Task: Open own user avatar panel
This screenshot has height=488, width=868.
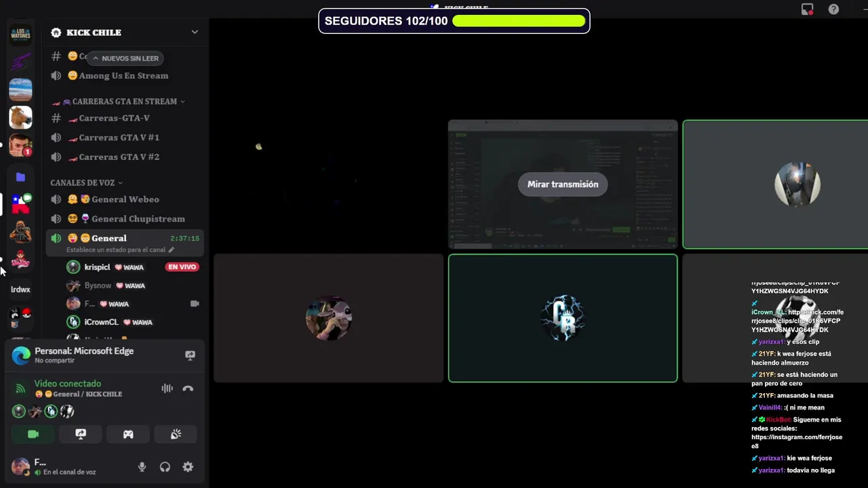Action: (20, 466)
